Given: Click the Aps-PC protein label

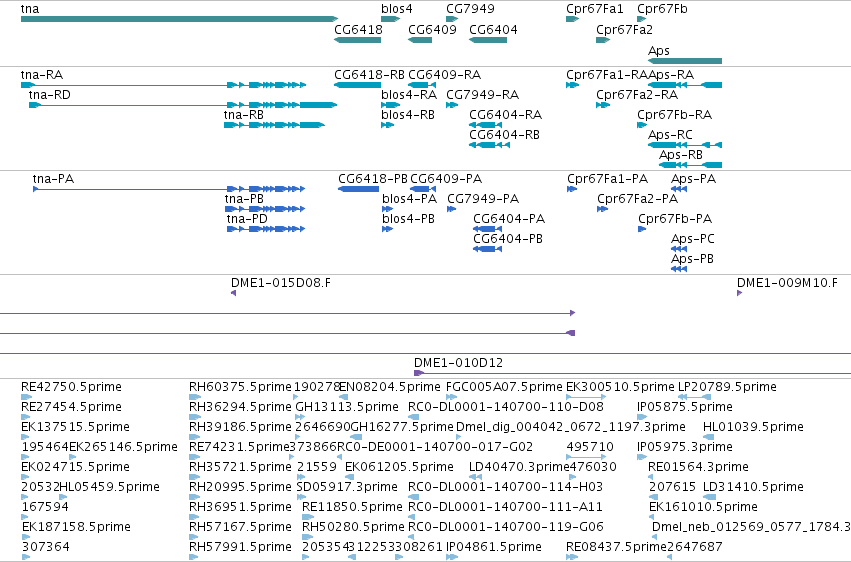Looking at the screenshot, I should pos(693,239).
